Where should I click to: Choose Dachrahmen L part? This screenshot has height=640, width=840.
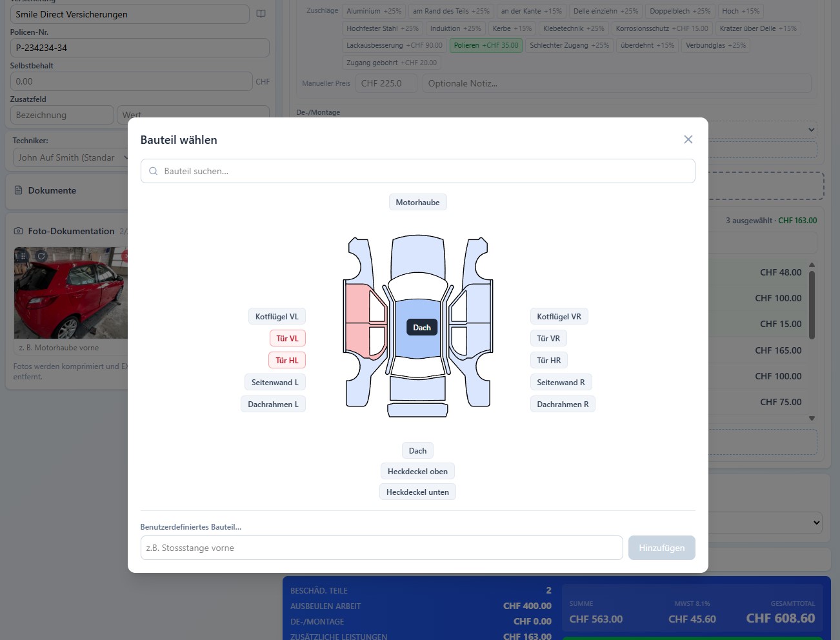[273, 405]
